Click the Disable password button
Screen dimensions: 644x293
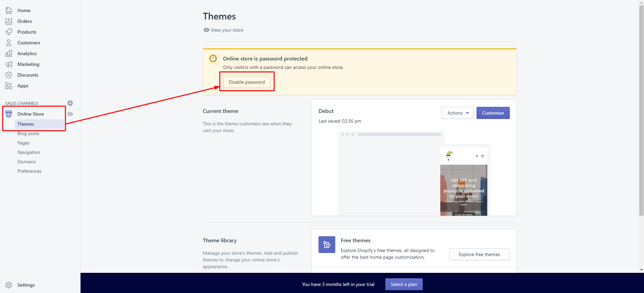[247, 82]
